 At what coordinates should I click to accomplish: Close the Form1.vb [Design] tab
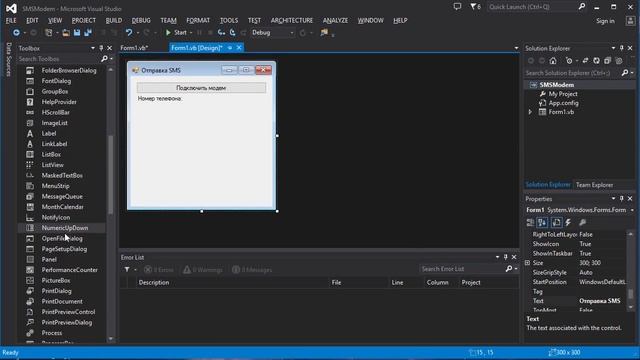pyautogui.click(x=239, y=48)
